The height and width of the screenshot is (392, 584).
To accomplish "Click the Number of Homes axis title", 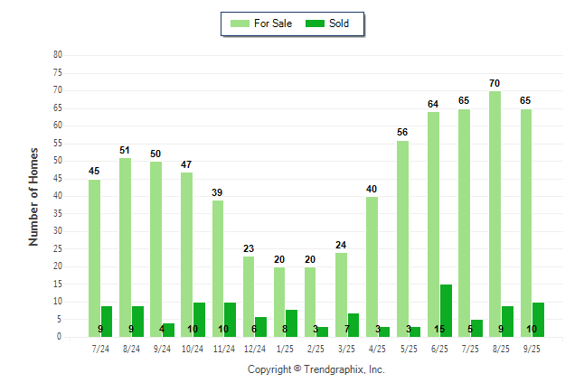I will point(34,196).
